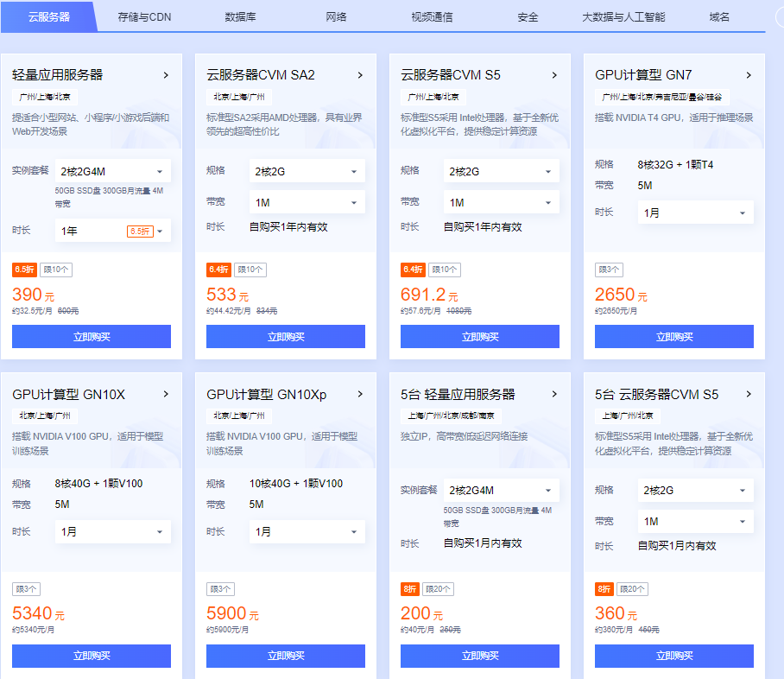The image size is (784, 679).
Task: Expand 规格 dropdown in 5台 云服务器CVM S5 card
Action: coord(696,491)
